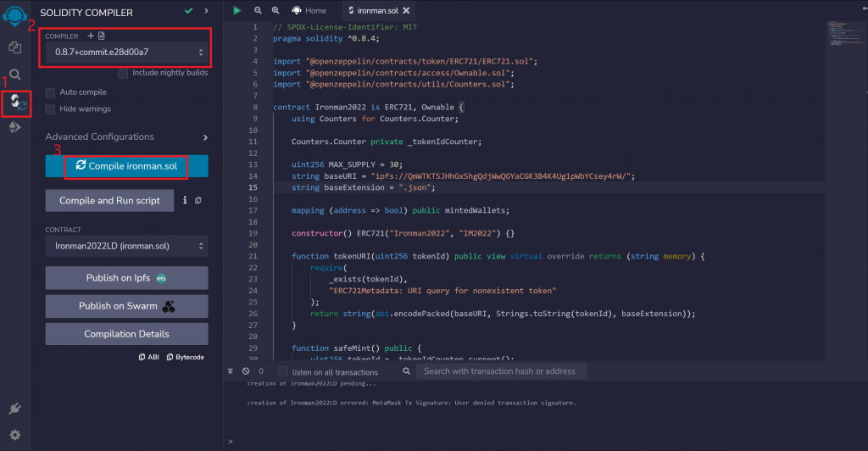This screenshot has width=868, height=451.
Task: Toggle Include nightly builds checkbox
Action: 123,73
